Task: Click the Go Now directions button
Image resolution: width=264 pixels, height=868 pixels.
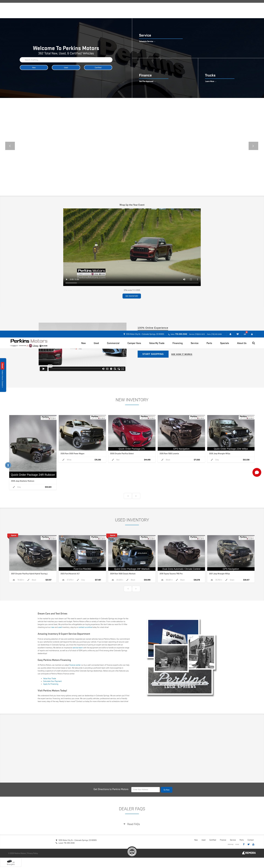Action: pos(167,789)
